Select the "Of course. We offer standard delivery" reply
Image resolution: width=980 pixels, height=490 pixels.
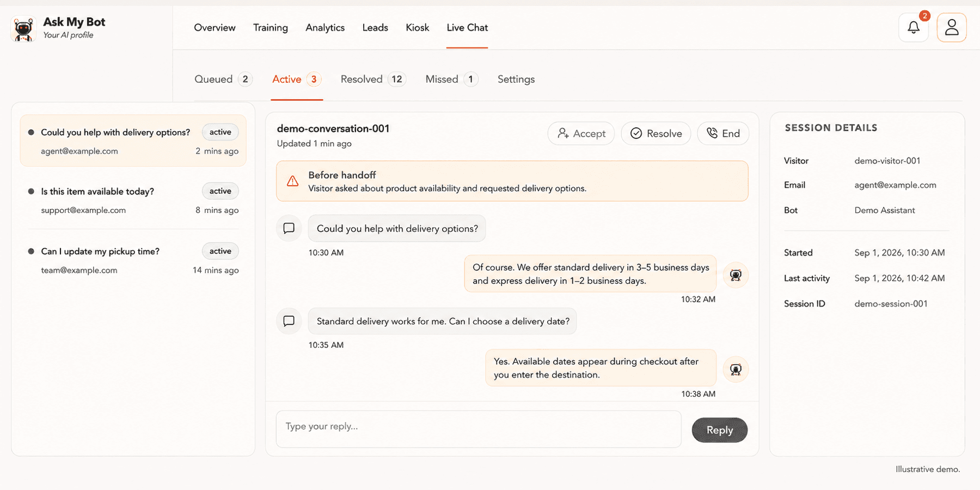tap(591, 274)
